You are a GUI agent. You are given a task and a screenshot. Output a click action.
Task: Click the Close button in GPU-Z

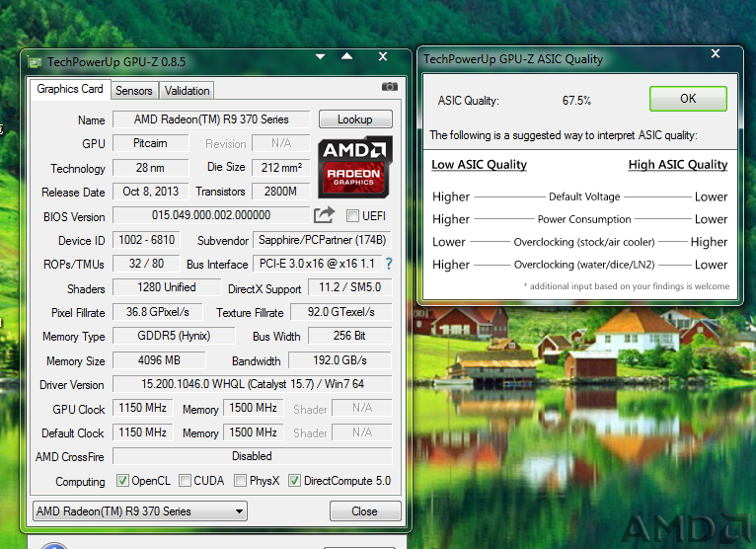[365, 510]
